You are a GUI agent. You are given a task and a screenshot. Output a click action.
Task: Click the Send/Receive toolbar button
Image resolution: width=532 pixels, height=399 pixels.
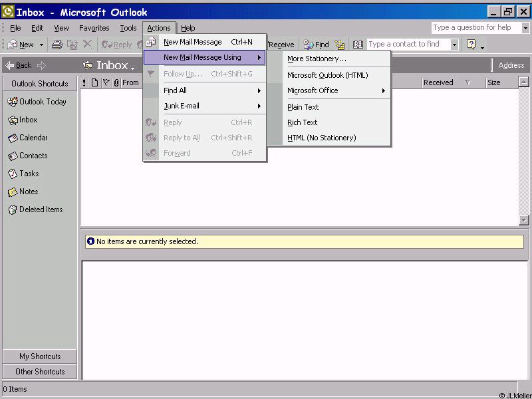[x=281, y=45]
